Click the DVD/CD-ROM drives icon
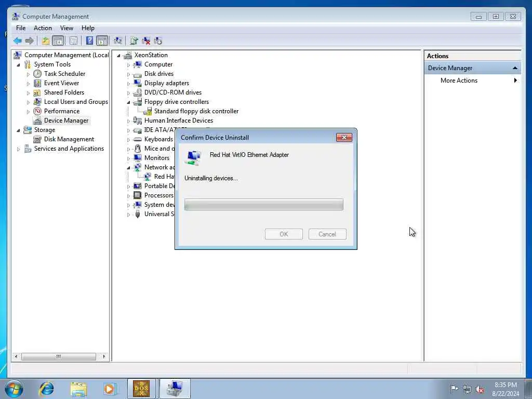The width and height of the screenshot is (532, 399). (137, 92)
